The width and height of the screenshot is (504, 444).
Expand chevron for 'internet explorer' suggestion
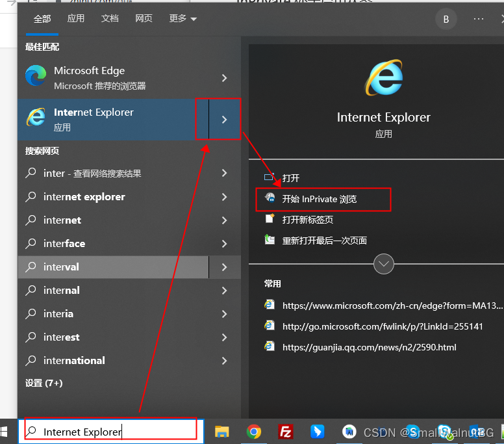pos(224,197)
